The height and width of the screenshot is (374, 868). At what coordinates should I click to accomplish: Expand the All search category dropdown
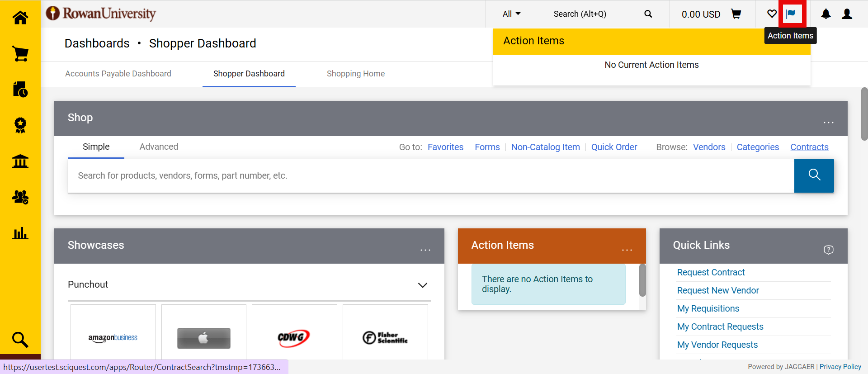(511, 14)
